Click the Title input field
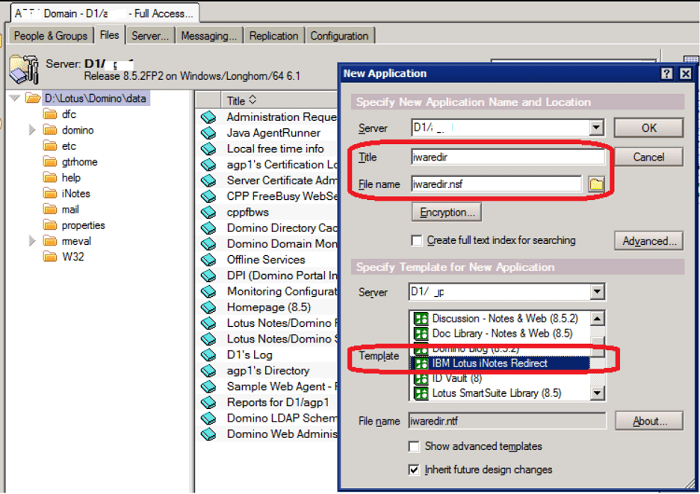 [x=508, y=157]
